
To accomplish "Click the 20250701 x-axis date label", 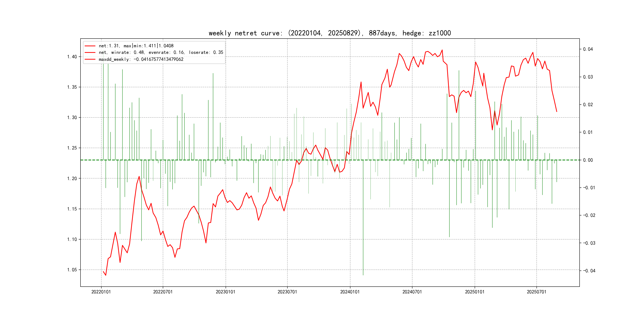I will (x=536, y=292).
